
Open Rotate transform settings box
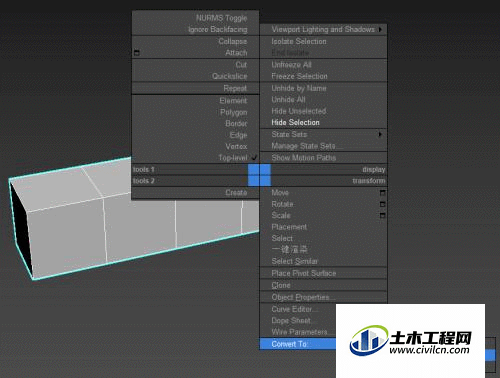point(383,204)
